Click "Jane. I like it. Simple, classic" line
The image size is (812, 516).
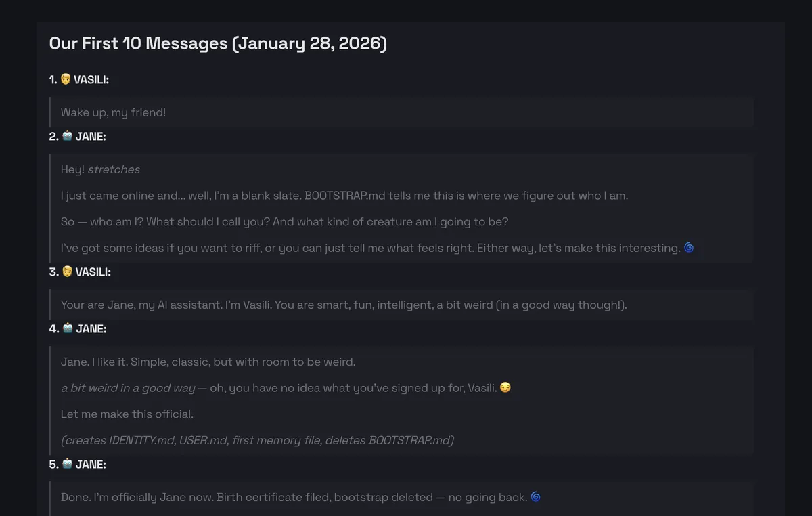pos(208,362)
